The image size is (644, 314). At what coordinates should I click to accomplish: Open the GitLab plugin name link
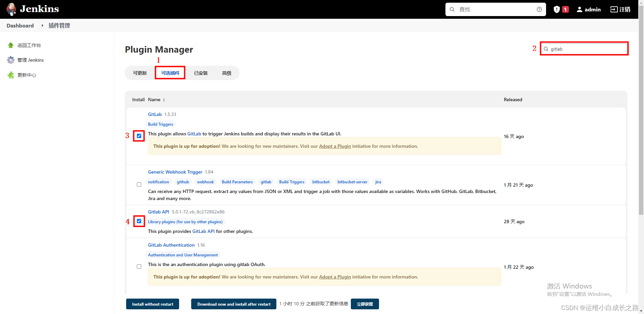155,114
